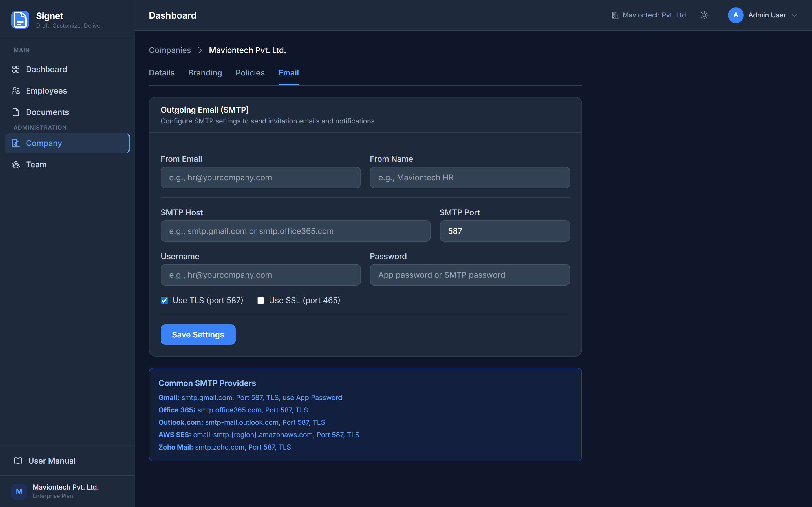Switch to the Branding tab

tap(205, 73)
